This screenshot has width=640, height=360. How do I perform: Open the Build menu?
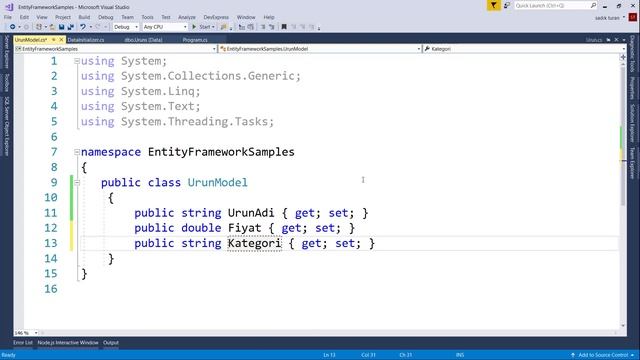[84, 17]
